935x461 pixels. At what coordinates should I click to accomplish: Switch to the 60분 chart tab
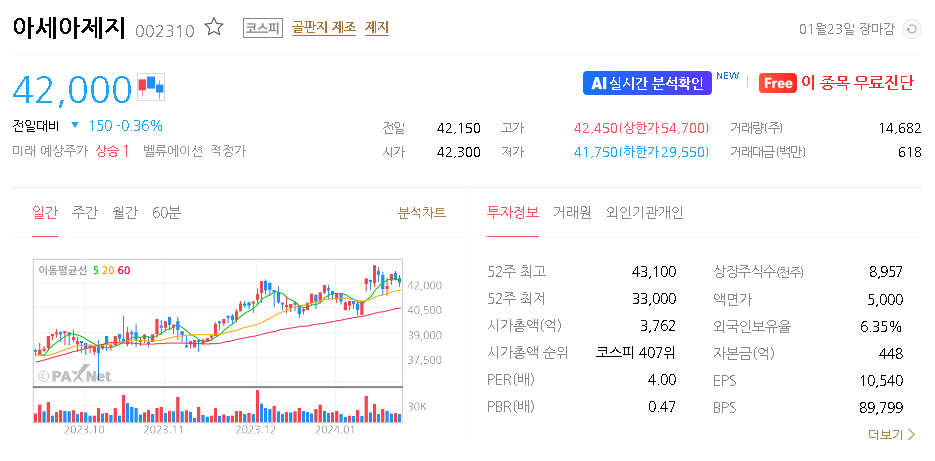point(166,213)
